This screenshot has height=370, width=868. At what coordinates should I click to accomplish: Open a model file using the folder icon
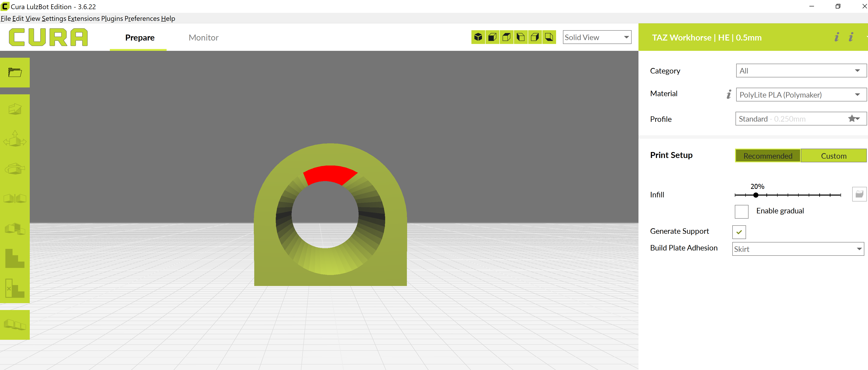click(x=15, y=72)
